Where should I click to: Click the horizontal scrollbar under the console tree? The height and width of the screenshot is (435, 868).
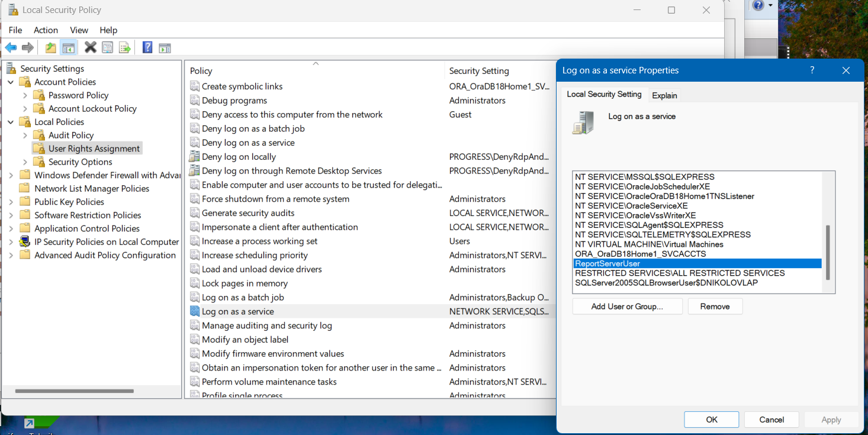click(75, 391)
